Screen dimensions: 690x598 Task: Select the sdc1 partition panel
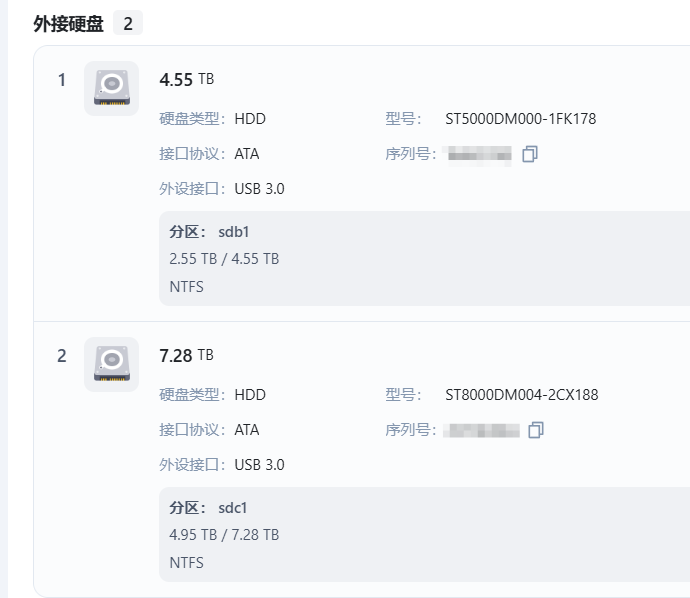point(424,534)
